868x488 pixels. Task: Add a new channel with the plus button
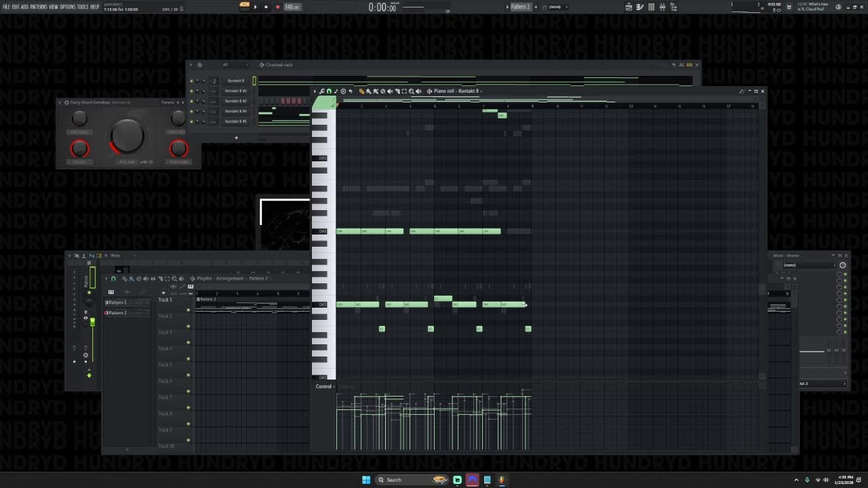point(236,138)
